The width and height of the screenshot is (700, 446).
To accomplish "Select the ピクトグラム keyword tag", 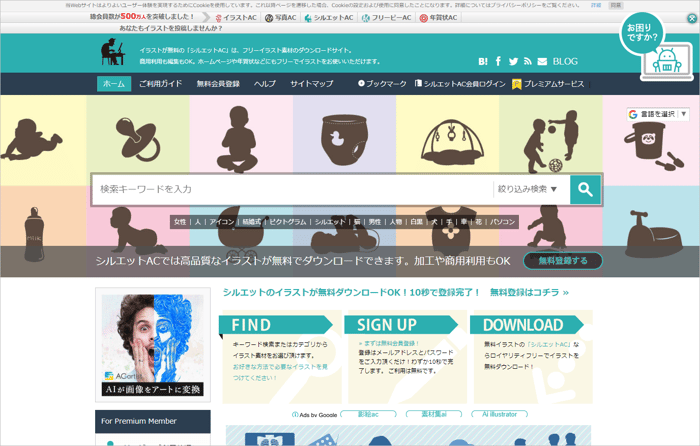I will [288, 222].
